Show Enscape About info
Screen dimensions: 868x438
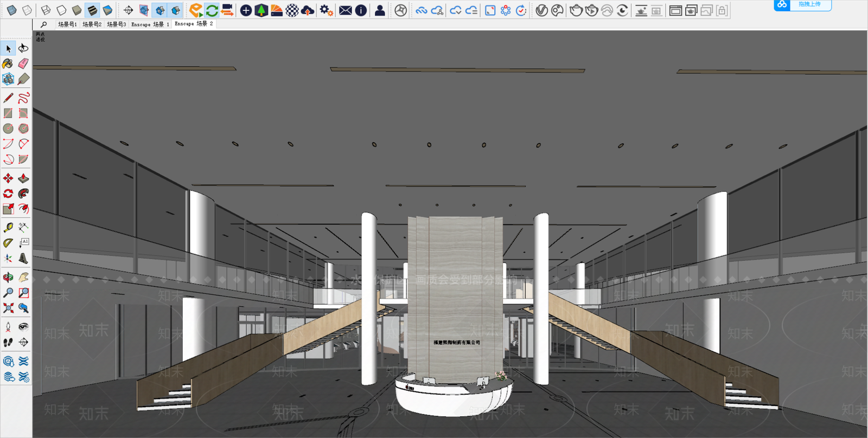[x=361, y=10]
